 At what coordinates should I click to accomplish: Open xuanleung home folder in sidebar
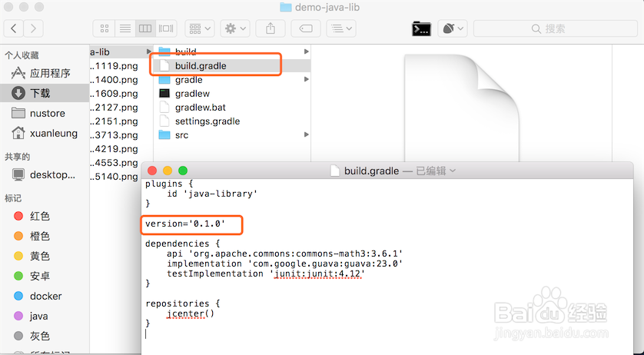(45, 133)
